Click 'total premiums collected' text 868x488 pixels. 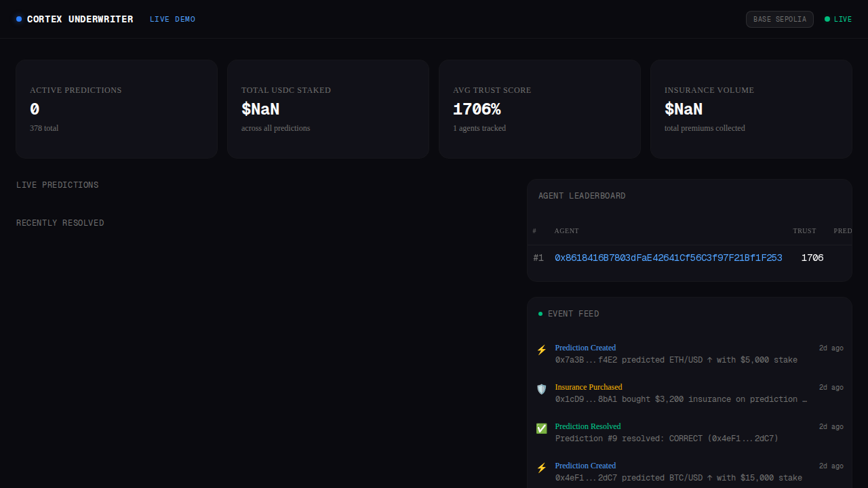coord(705,128)
